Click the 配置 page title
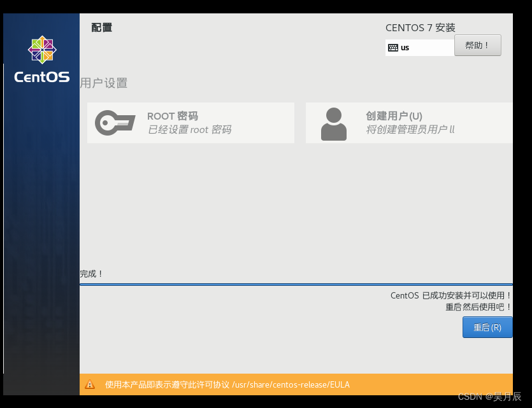The height and width of the screenshot is (408, 532). [x=102, y=27]
